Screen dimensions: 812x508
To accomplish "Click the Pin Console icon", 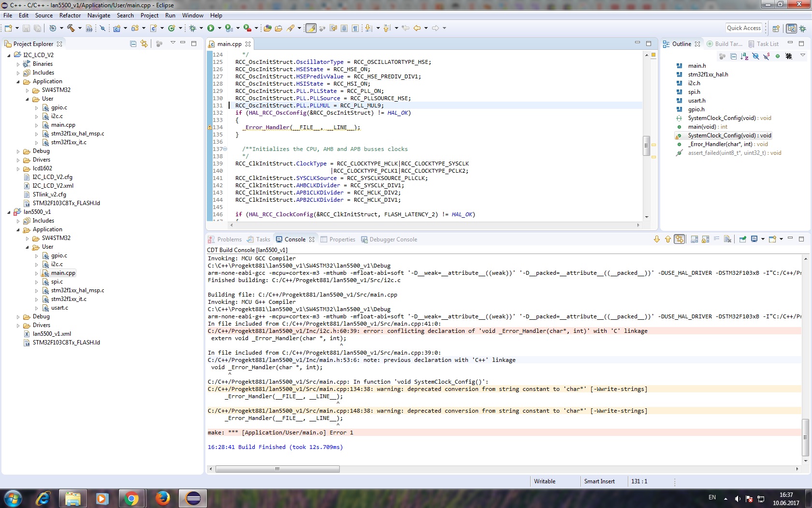I will pos(743,239).
